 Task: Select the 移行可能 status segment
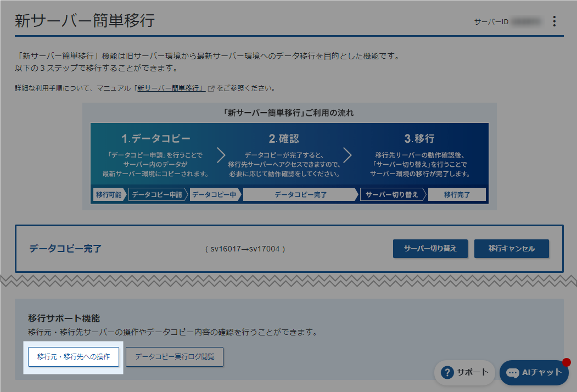point(108,194)
